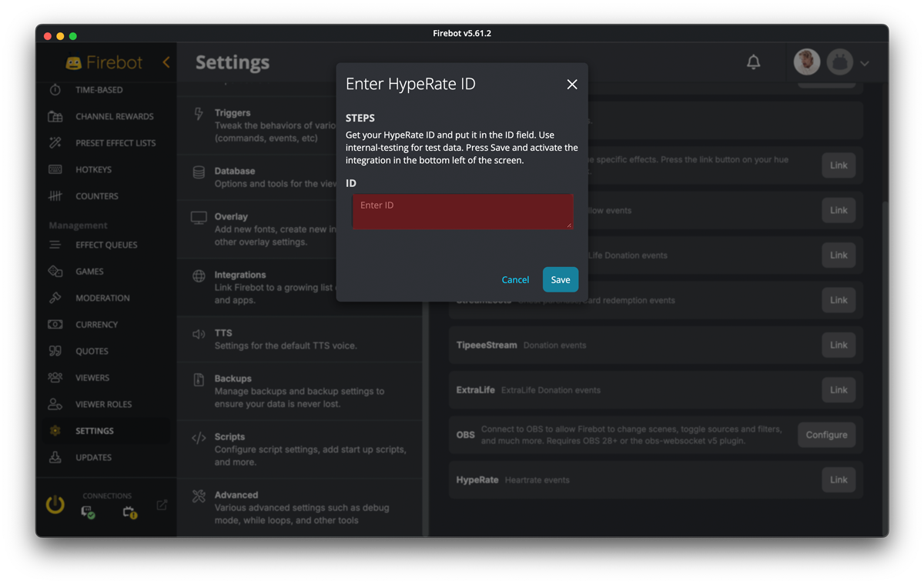The width and height of the screenshot is (924, 584).
Task: Open the Overlay settings category
Action: click(300, 229)
